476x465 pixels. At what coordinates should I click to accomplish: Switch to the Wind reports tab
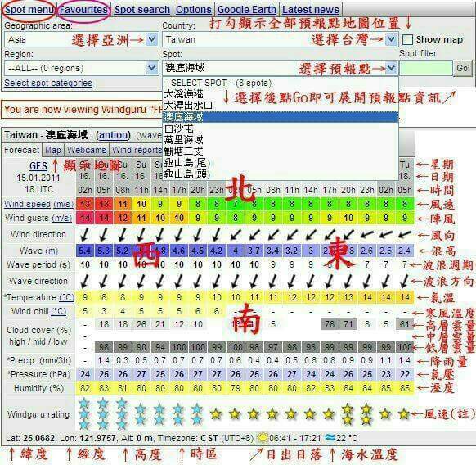[x=137, y=150]
